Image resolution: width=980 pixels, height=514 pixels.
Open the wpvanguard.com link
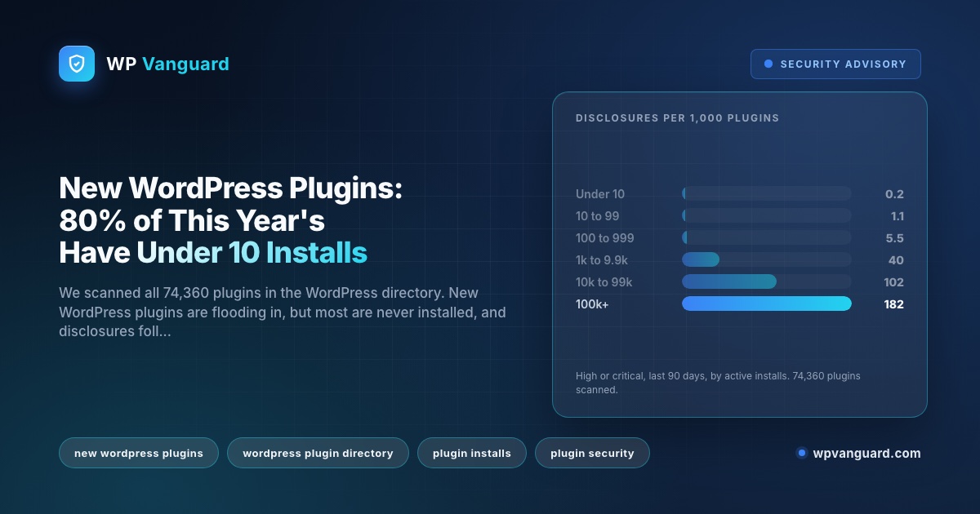[866, 453]
